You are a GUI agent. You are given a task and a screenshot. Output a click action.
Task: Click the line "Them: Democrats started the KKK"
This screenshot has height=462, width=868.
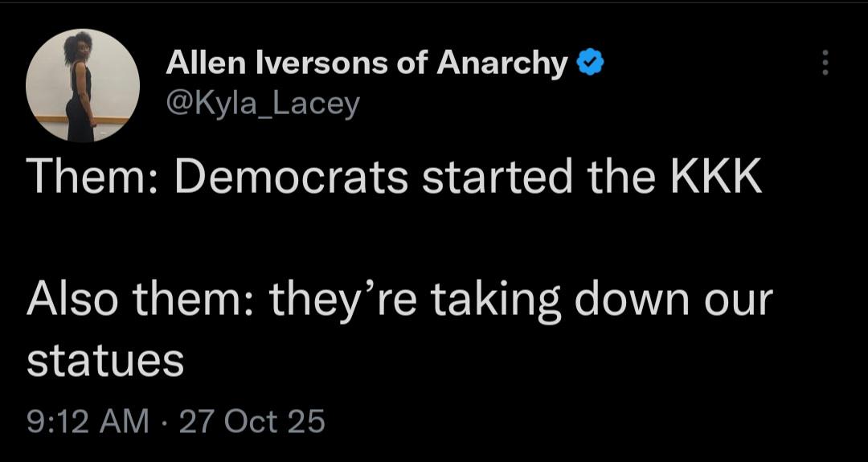point(394,178)
